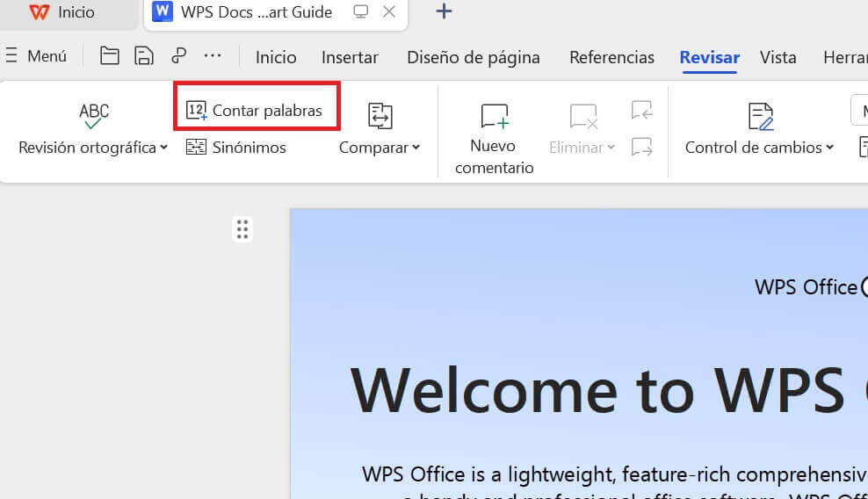Screen dimensions: 868x499
Task: Click the Revisión ortográfica ABC icon
Action: (x=93, y=116)
